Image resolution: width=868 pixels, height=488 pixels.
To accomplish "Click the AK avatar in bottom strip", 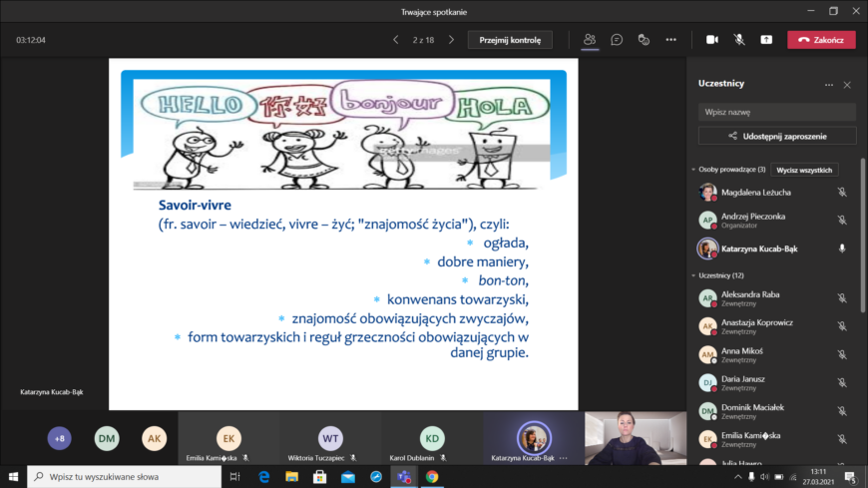I will 154,438.
